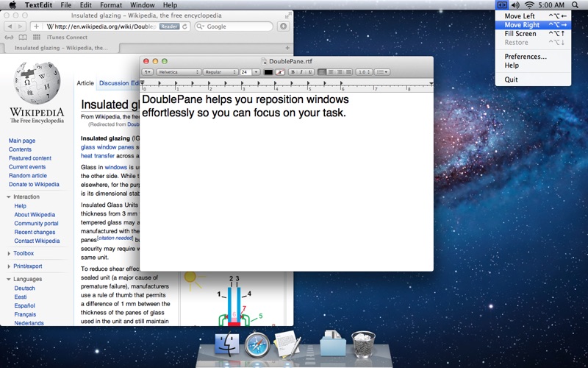Choose Move Right from DoublePane menu
The image size is (588, 368).
pyautogui.click(x=533, y=25)
